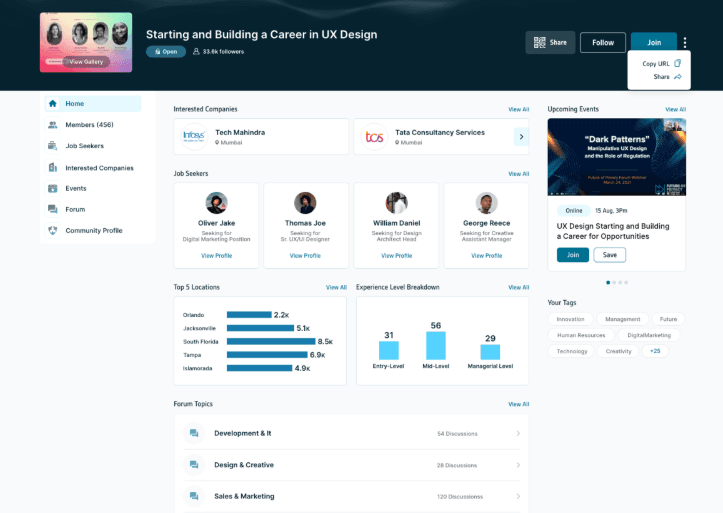Open Forum in sidebar
723x513 pixels.
tap(93, 209)
